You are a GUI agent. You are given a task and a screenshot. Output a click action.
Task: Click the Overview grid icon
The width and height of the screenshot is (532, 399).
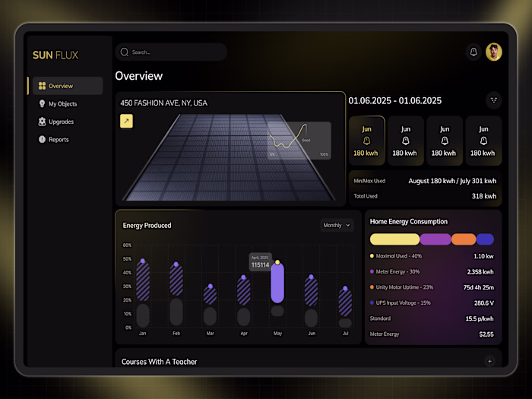click(42, 86)
